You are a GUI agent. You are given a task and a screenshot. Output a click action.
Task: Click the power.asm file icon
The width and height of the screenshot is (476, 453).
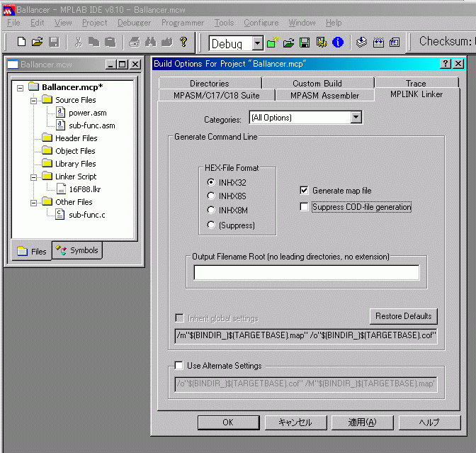click(x=60, y=113)
